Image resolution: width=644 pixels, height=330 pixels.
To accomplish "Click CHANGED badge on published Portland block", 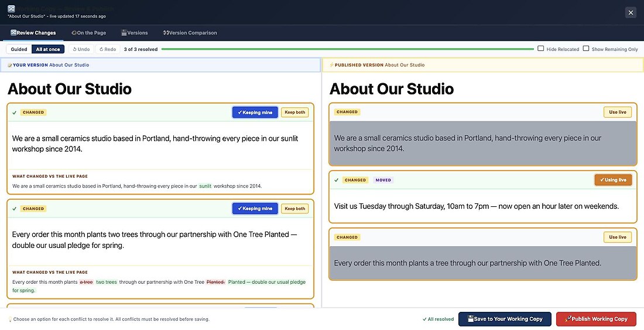I will pos(347,112).
